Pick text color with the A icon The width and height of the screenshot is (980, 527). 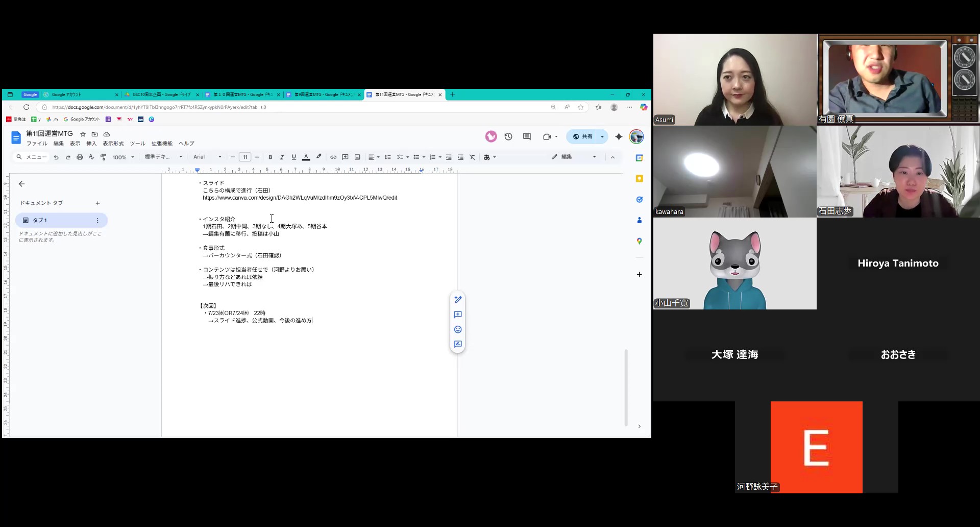point(306,157)
